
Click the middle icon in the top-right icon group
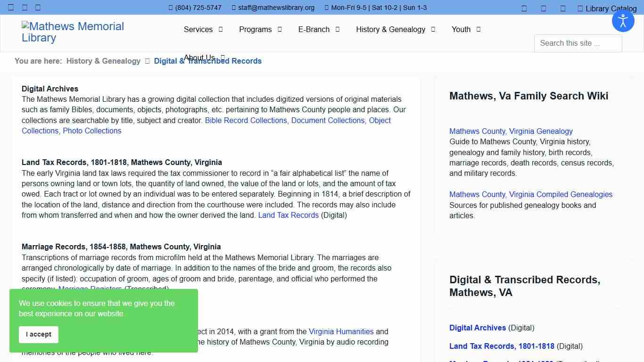543,8
